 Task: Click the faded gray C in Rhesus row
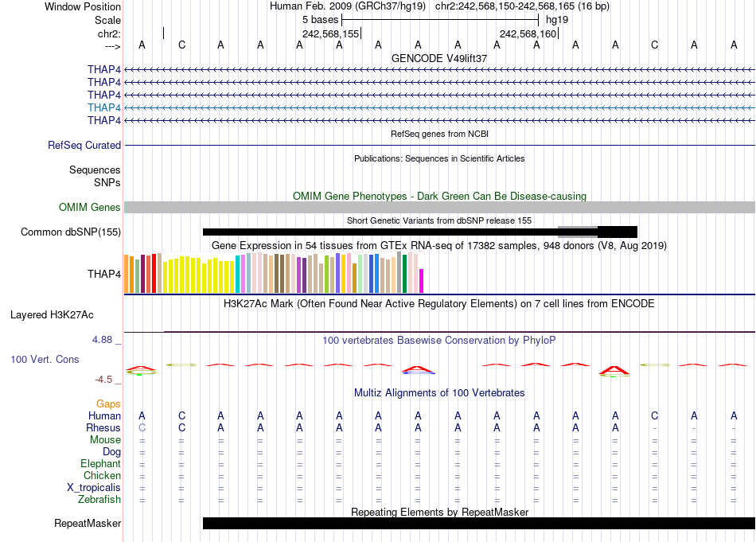pos(142,427)
